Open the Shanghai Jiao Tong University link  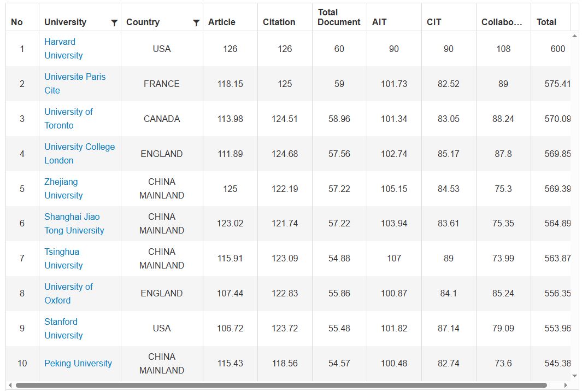[x=74, y=224]
